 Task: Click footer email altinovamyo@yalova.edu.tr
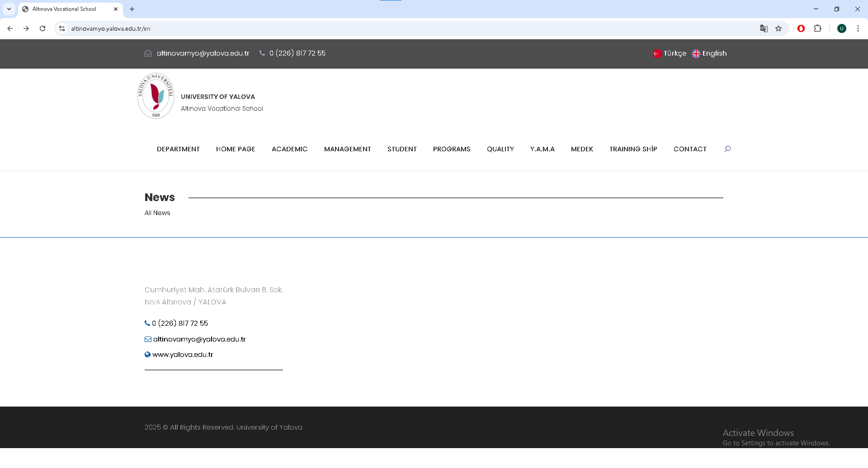(199, 339)
